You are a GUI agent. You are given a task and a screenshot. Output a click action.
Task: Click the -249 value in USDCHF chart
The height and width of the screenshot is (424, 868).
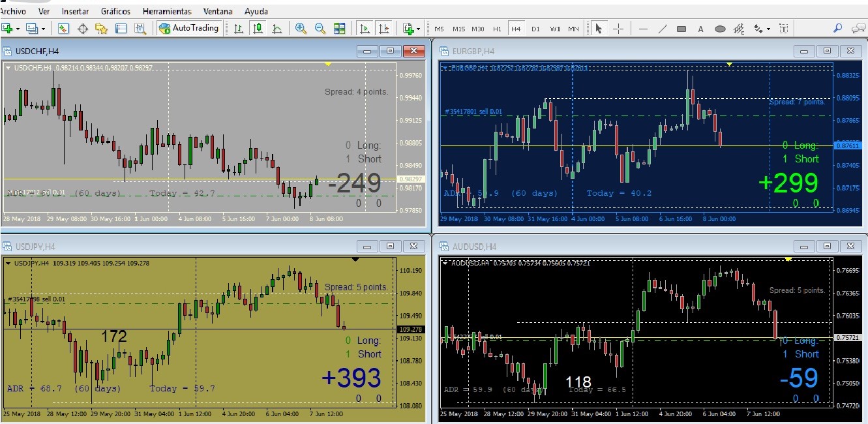[355, 183]
